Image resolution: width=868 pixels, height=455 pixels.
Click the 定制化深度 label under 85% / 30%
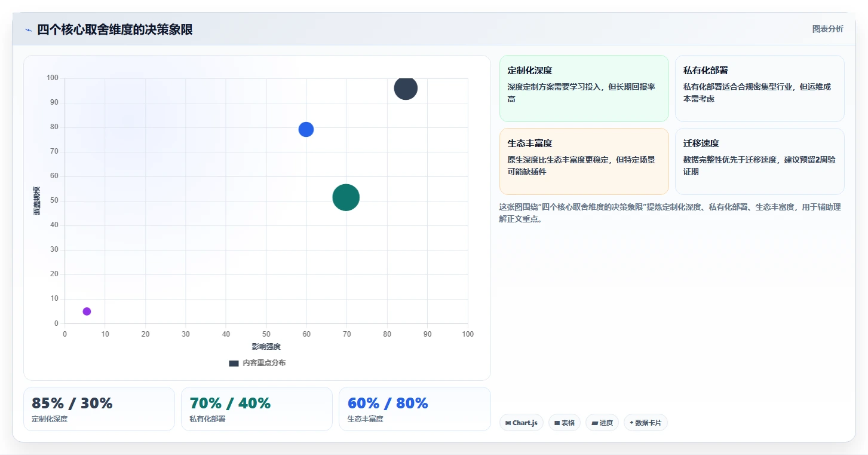50,419
